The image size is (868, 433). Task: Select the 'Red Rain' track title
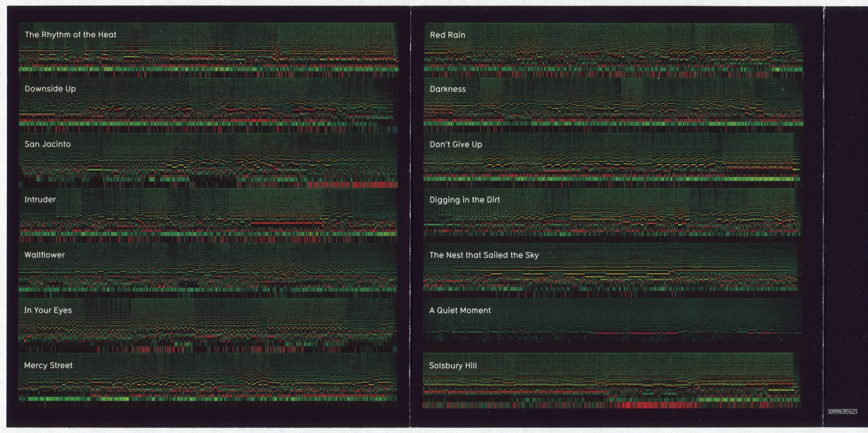[x=447, y=35]
